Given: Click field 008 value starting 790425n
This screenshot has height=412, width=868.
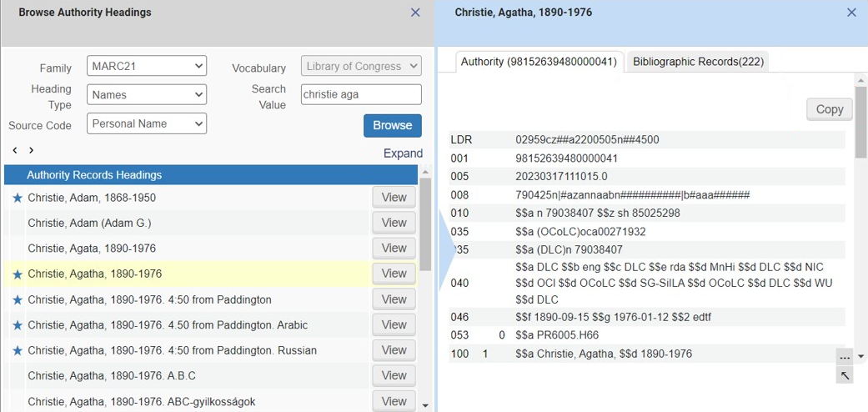Looking at the screenshot, I should [632, 195].
